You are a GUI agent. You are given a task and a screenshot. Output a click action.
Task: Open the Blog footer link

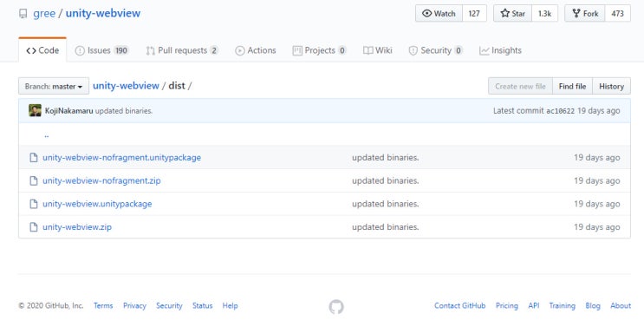(x=593, y=305)
